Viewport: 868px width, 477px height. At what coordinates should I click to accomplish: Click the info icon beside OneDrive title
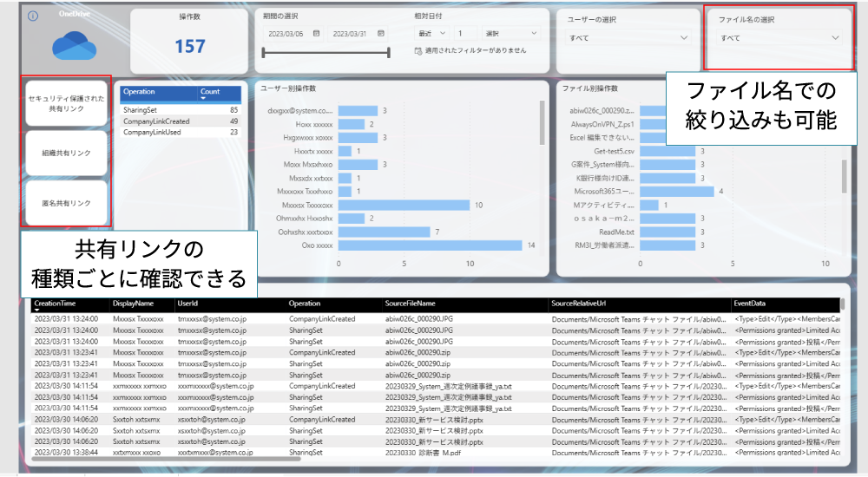click(x=33, y=16)
